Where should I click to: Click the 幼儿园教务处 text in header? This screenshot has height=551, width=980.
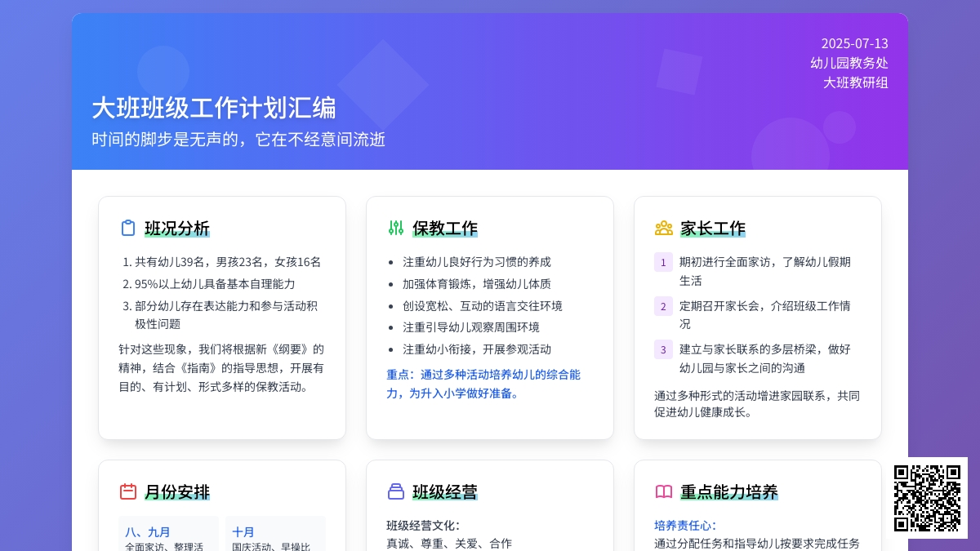click(x=849, y=63)
